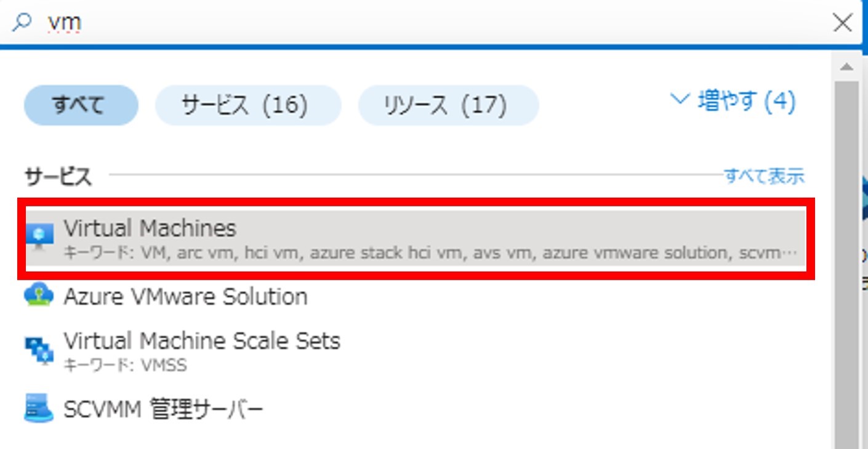This screenshot has width=868, height=449.
Task: Select the すべて filter tab
Action: [81, 105]
